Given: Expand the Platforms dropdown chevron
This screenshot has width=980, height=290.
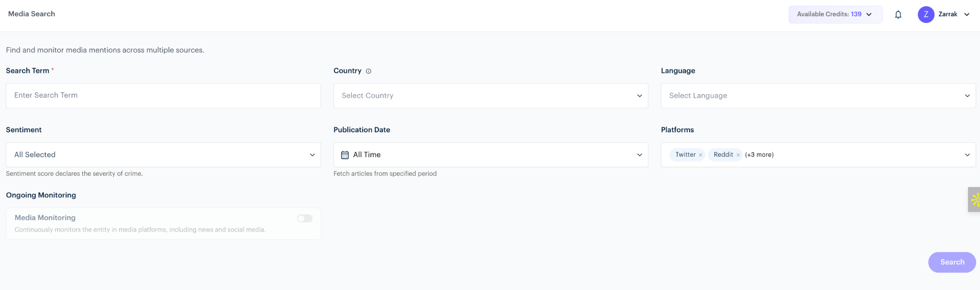Looking at the screenshot, I should [x=967, y=155].
